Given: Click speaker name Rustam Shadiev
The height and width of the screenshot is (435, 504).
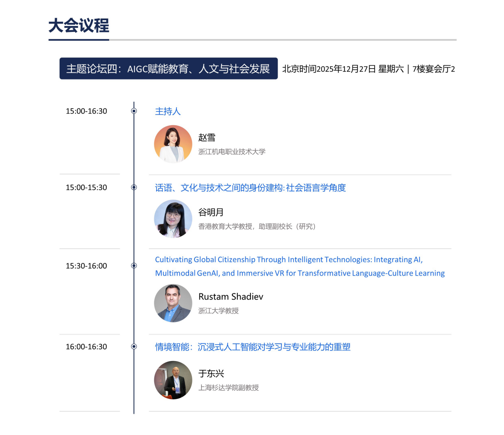Looking at the screenshot, I should tap(231, 296).
